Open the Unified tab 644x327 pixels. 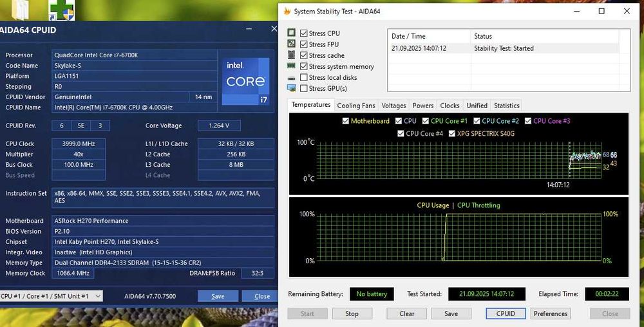477,106
